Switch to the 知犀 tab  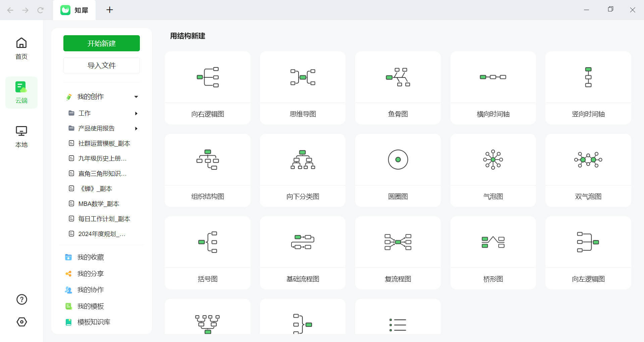(x=74, y=10)
